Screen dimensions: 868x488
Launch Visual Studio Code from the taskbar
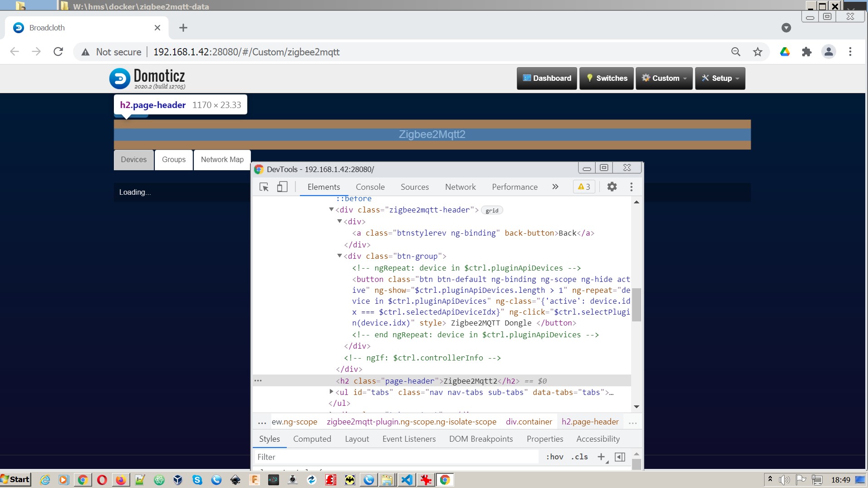tap(407, 479)
